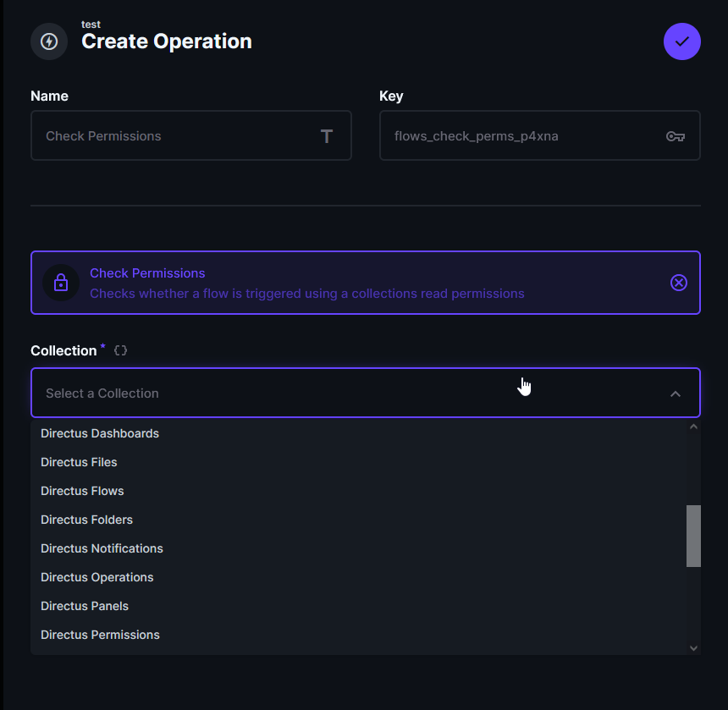
Task: Click the text type icon in Name field
Action: (x=327, y=136)
